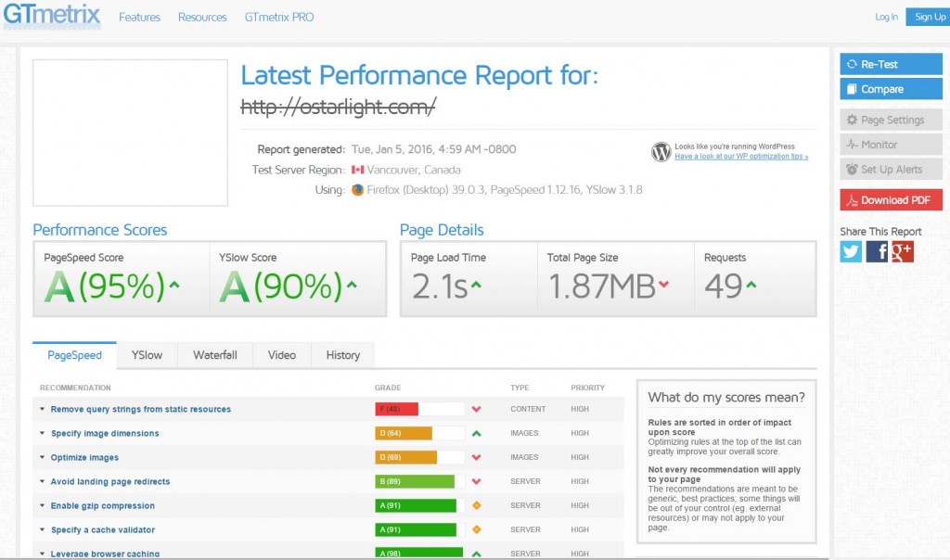This screenshot has height=560, width=950.
Task: Click Set Up Alerts button
Action: pos(892,170)
